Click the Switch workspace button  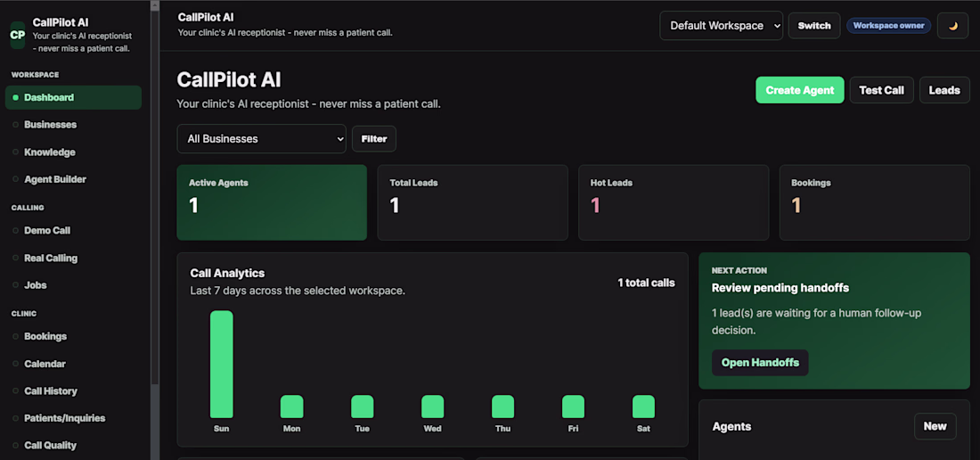point(814,26)
